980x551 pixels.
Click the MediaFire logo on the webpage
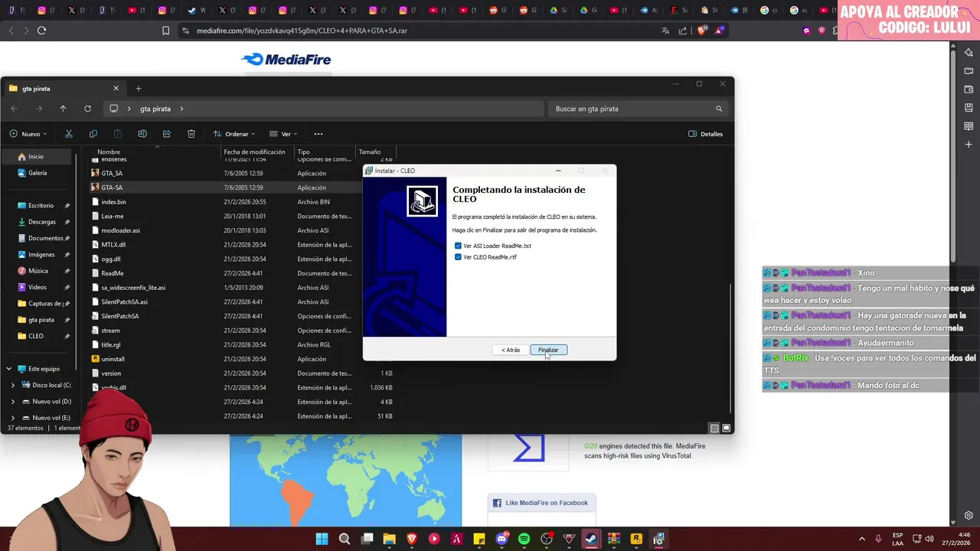tap(286, 60)
